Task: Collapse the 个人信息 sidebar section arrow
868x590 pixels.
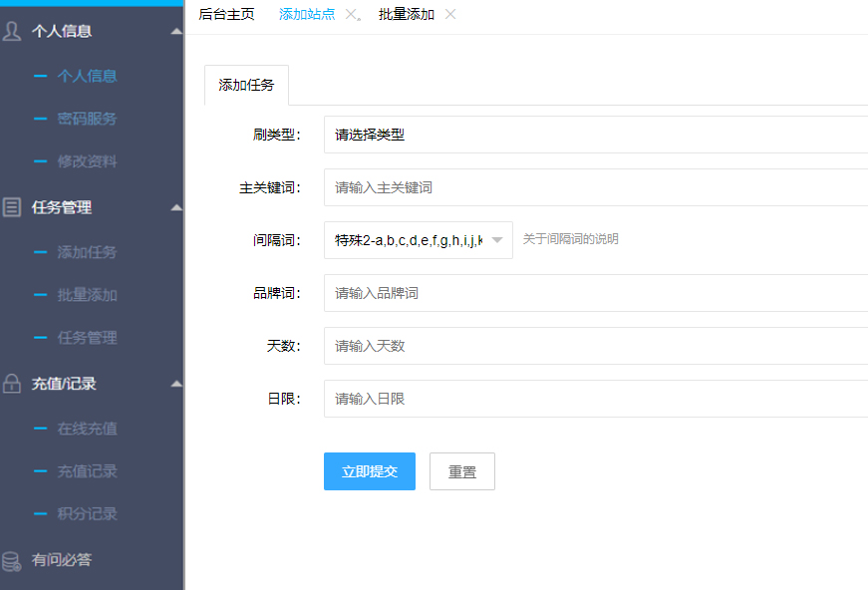Action: click(x=176, y=31)
